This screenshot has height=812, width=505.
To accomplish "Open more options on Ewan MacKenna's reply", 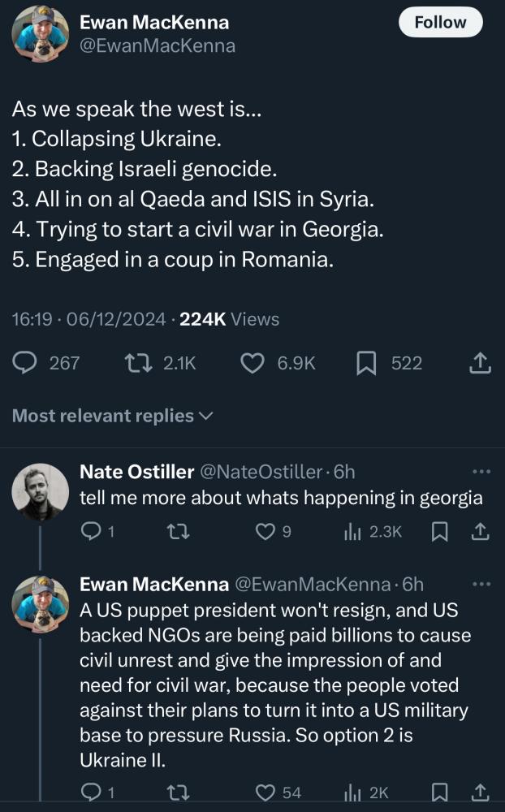I will [x=481, y=585].
